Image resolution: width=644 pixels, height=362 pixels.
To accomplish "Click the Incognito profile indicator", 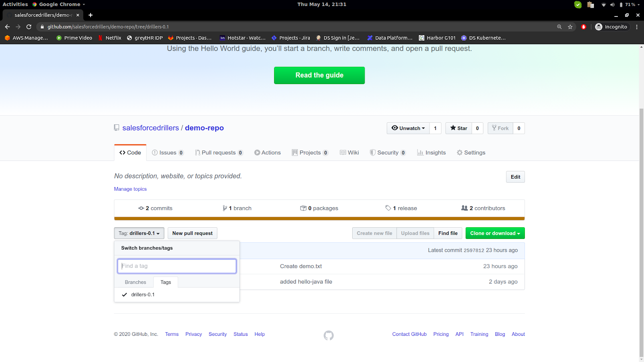I will [611, 27].
